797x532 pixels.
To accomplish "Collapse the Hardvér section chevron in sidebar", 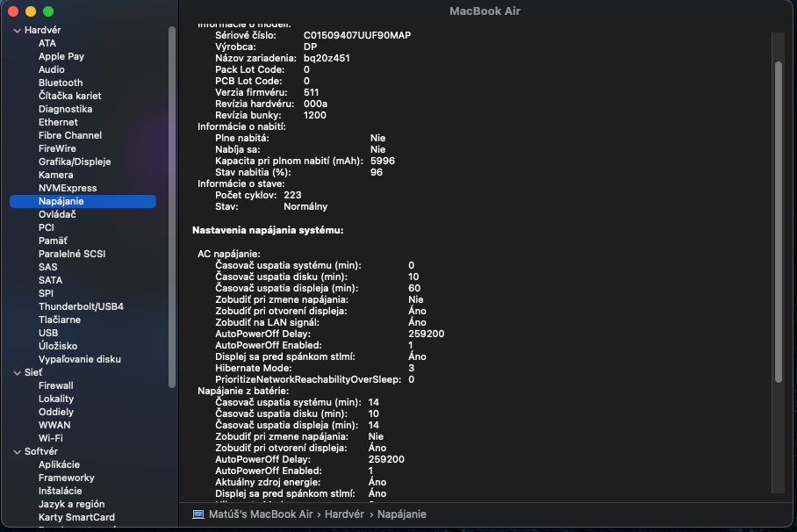I will [x=17, y=30].
